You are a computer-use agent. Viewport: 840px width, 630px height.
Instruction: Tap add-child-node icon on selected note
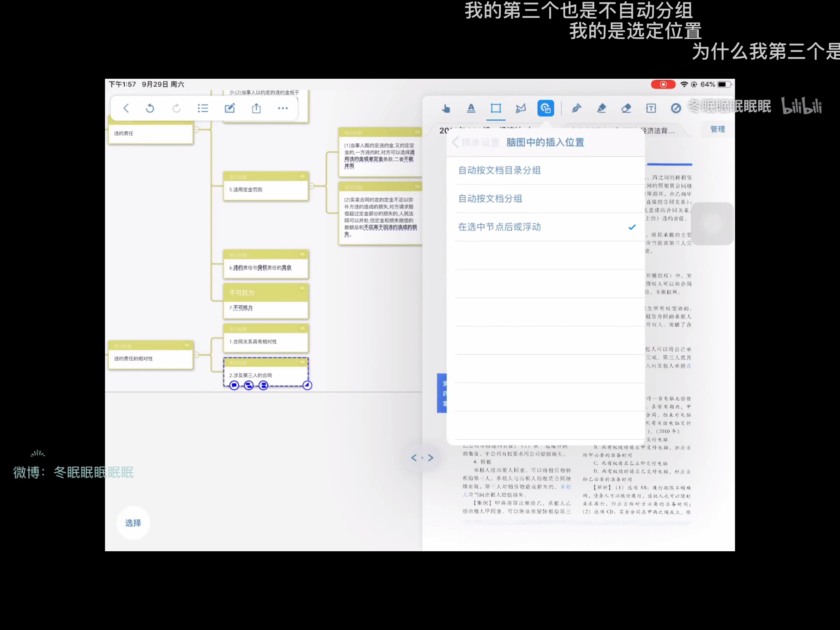[249, 385]
